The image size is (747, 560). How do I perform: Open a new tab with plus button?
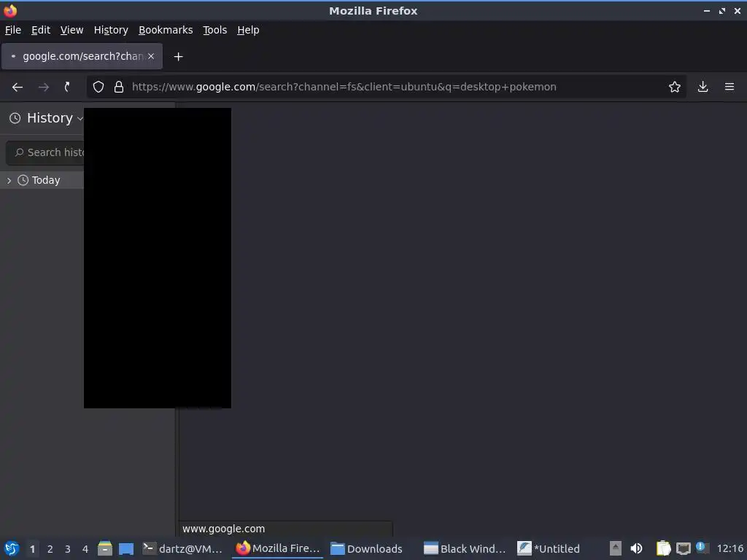[x=178, y=57]
